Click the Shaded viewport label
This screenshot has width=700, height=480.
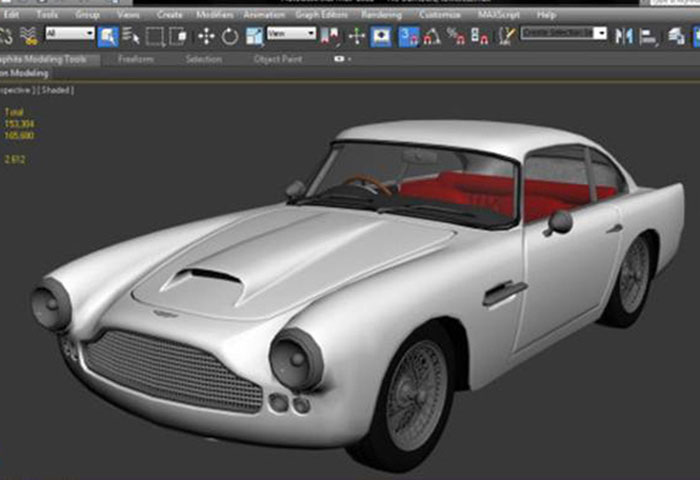tap(58, 90)
